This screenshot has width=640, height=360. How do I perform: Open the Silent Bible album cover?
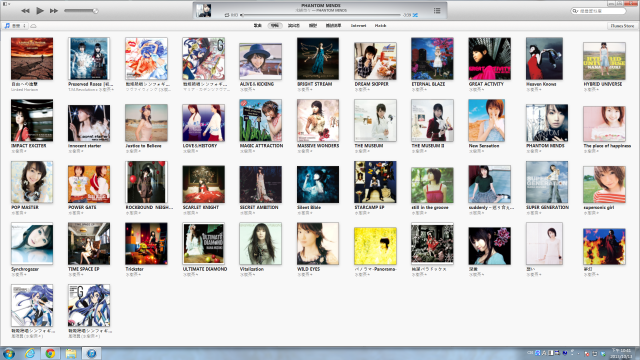coord(318,184)
